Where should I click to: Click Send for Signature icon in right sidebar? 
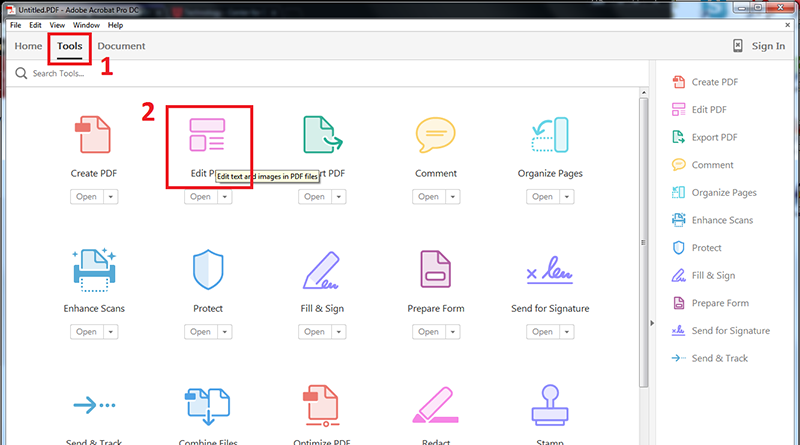[679, 331]
